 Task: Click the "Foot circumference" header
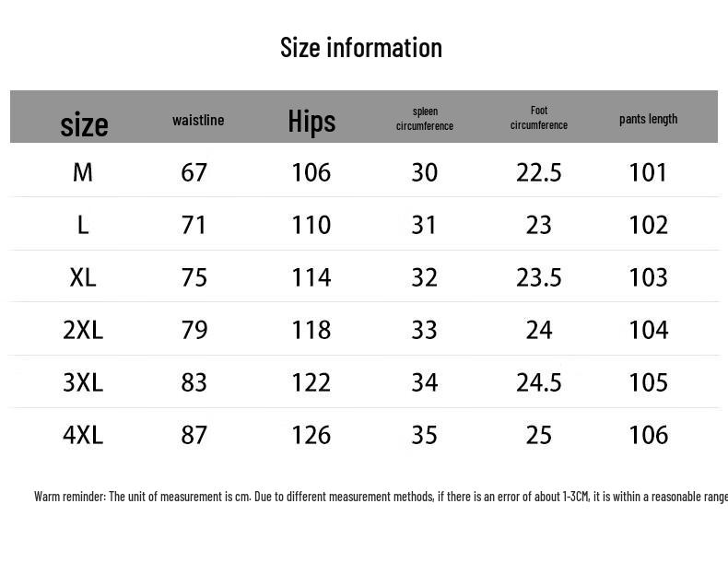539,118
